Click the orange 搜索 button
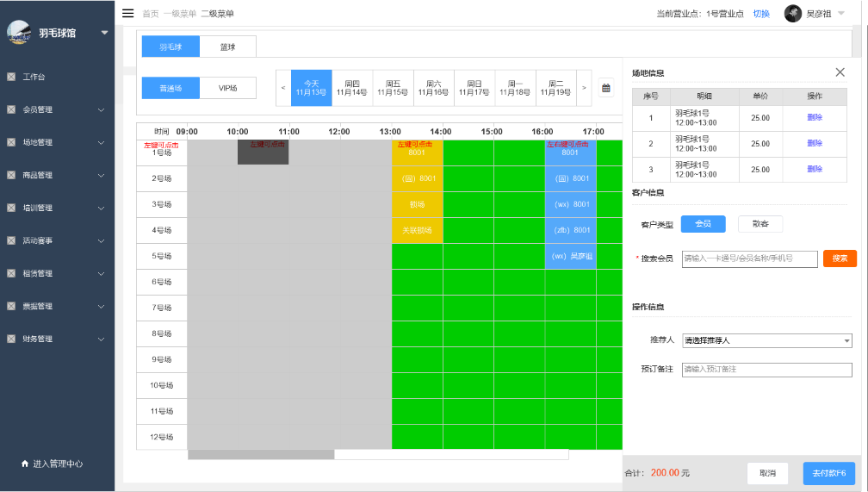This screenshot has width=868, height=492. 840,258
